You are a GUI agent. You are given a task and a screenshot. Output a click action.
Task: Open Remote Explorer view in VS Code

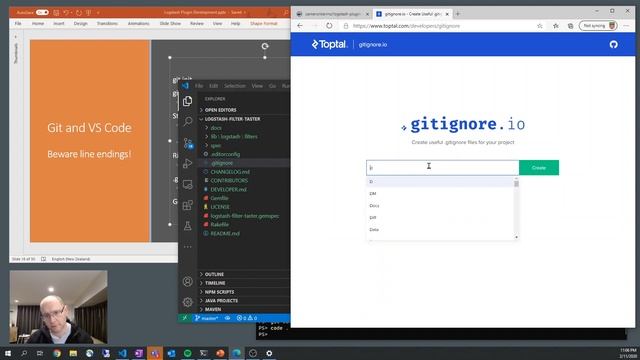[x=187, y=184]
